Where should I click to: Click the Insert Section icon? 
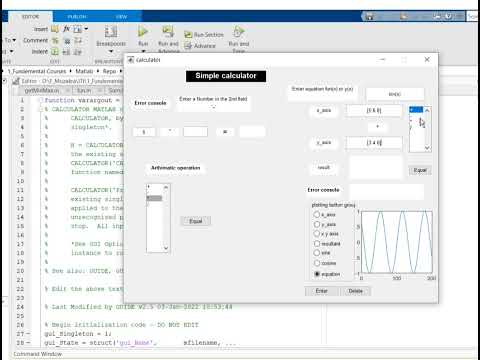(55, 29)
